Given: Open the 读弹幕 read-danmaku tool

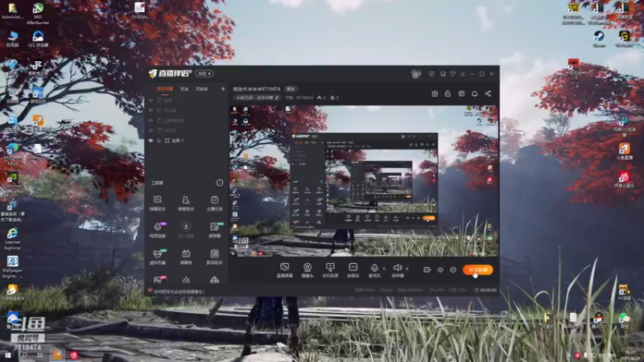Looking at the screenshot, I should pyautogui.click(x=214, y=230).
